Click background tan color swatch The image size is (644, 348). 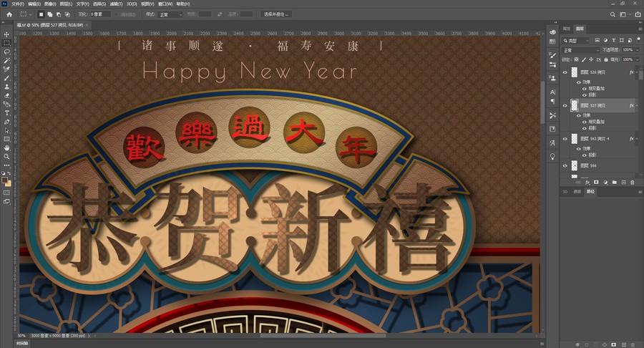click(x=9, y=183)
